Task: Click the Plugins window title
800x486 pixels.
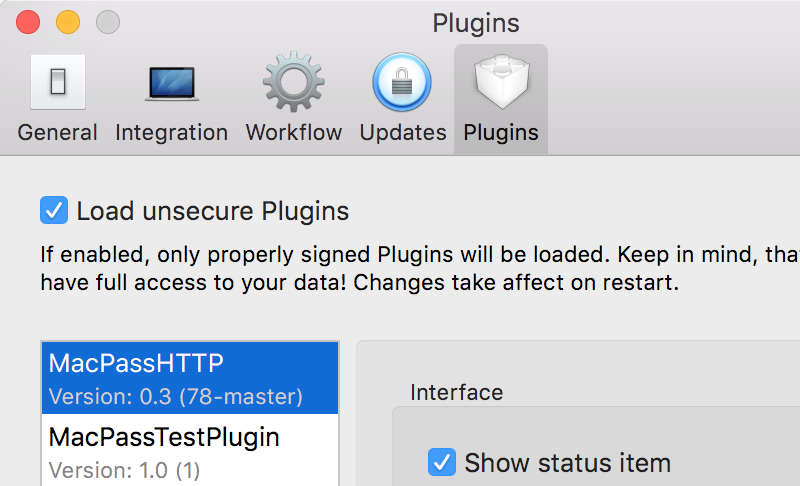Action: [x=476, y=23]
